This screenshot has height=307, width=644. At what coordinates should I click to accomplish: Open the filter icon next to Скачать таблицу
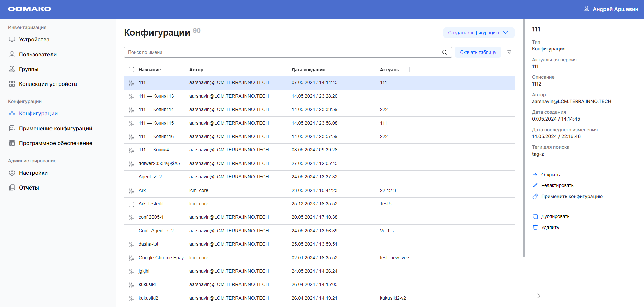(509, 52)
